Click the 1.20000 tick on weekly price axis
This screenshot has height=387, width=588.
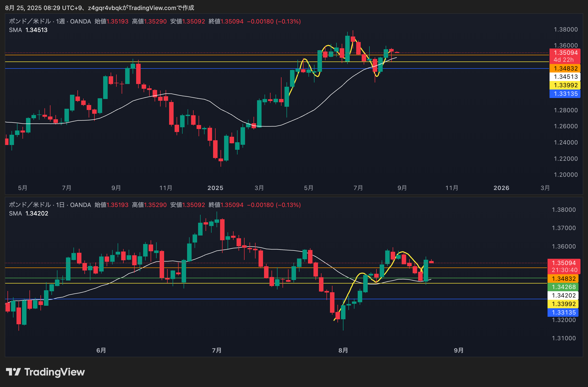[x=566, y=175]
